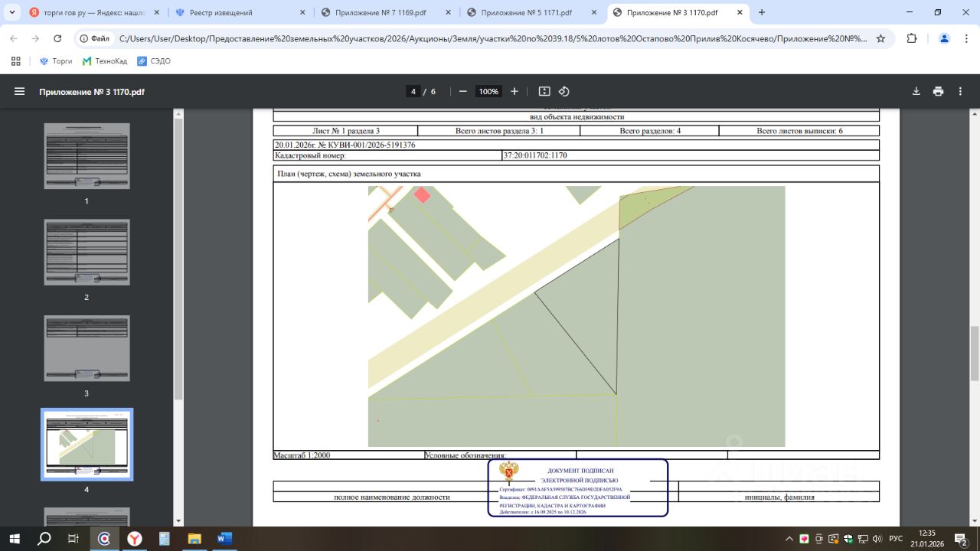The height and width of the screenshot is (551, 980).
Task: Zoom out with the minus icon
Action: pyautogui.click(x=463, y=91)
